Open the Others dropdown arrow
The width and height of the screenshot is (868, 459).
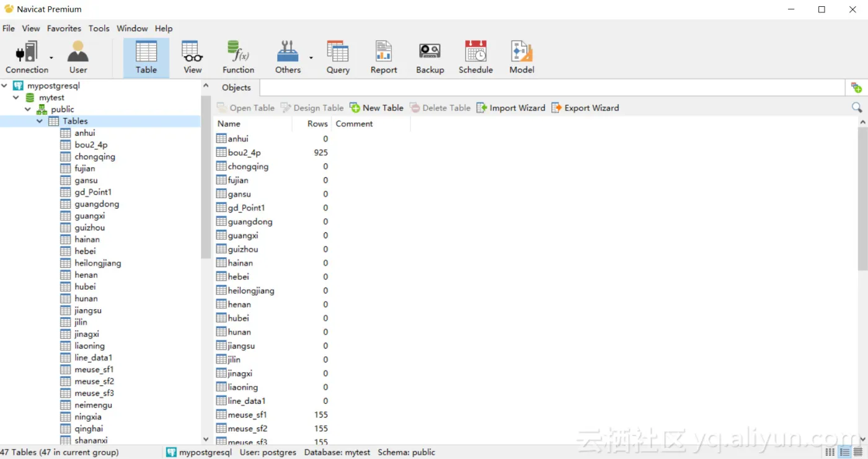pos(311,58)
